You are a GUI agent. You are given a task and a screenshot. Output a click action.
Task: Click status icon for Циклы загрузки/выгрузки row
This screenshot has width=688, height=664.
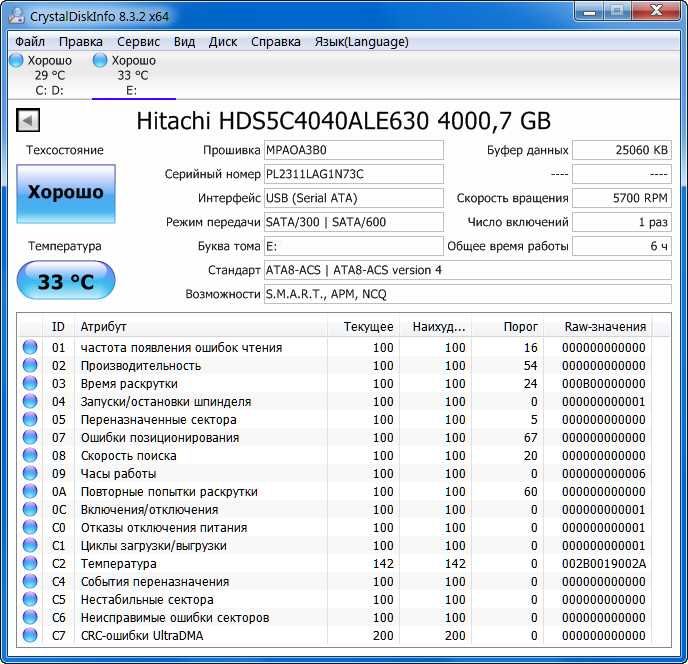(x=30, y=545)
